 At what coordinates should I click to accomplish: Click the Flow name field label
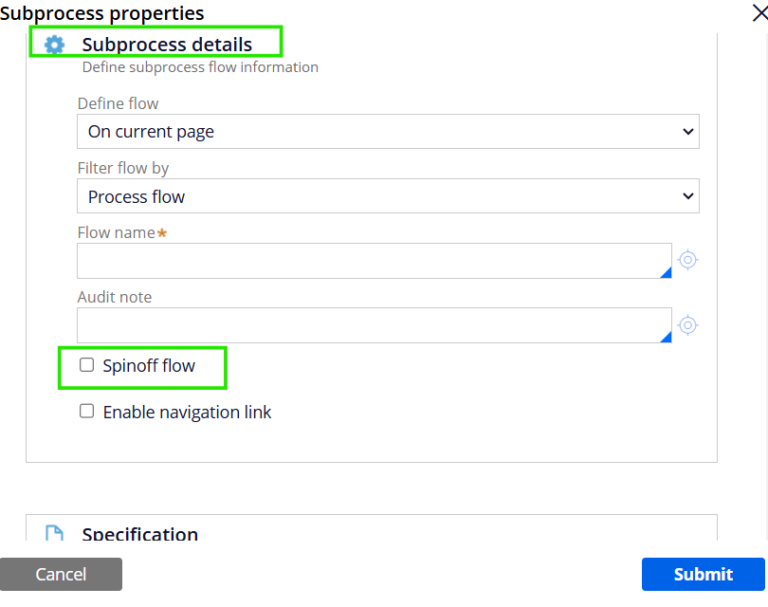(x=116, y=232)
